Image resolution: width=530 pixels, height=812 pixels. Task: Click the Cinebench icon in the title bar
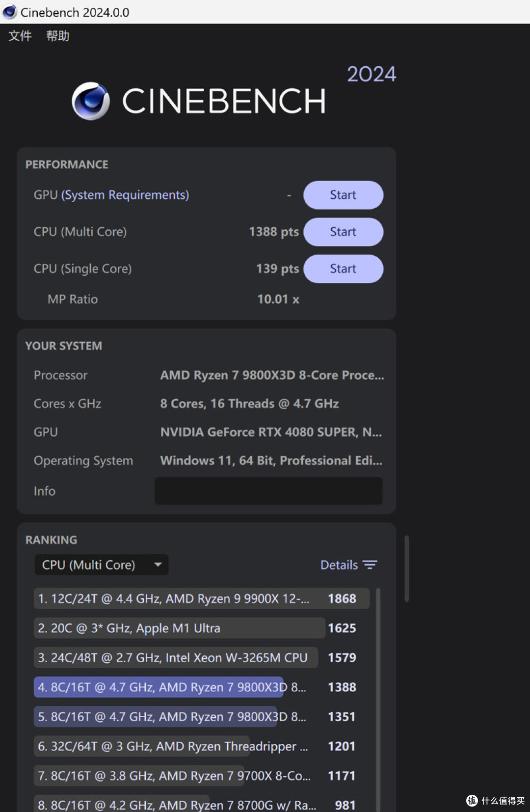[x=9, y=12]
